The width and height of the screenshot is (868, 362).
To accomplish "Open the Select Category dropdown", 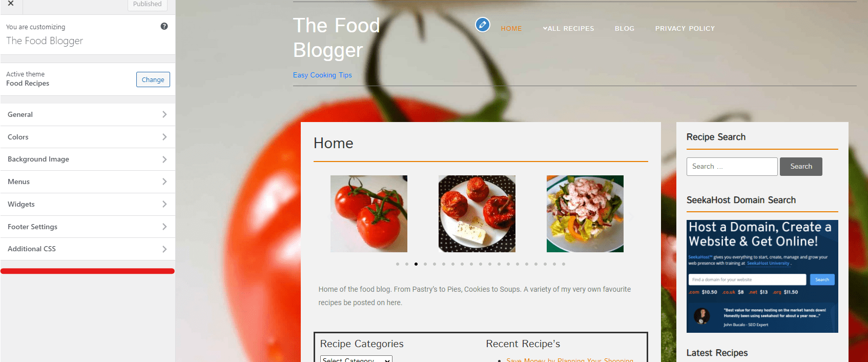I will 356,359.
